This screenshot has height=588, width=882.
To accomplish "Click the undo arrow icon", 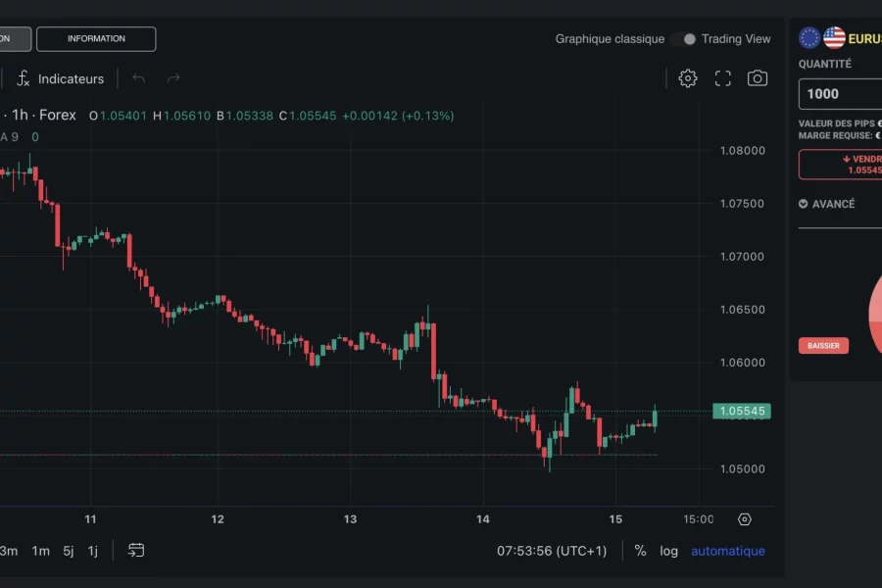I will pyautogui.click(x=138, y=78).
